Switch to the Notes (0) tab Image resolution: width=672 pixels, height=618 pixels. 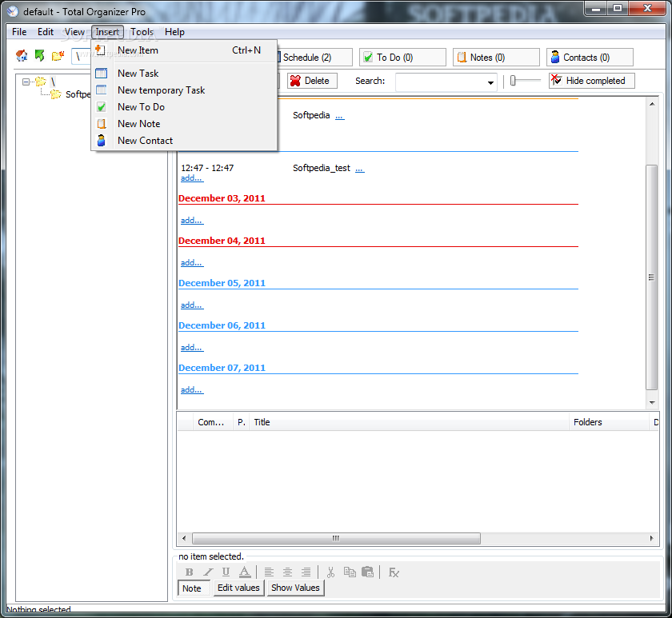[x=496, y=57]
